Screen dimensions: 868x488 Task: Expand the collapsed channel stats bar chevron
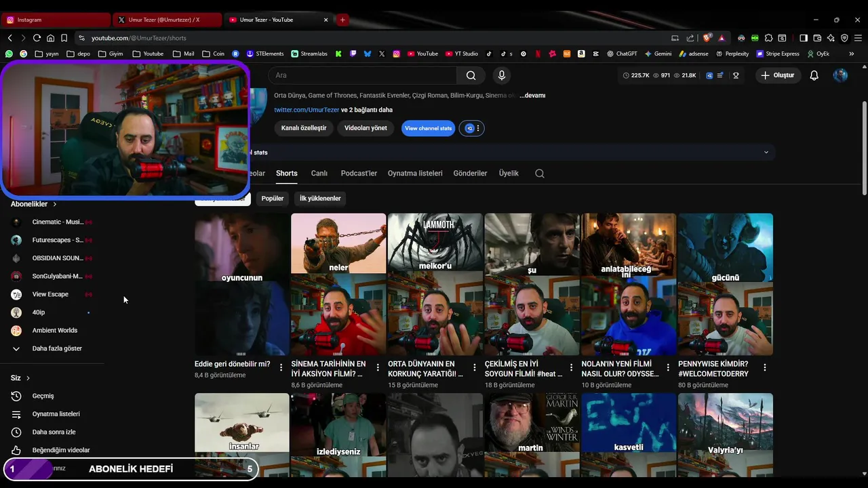coord(766,152)
